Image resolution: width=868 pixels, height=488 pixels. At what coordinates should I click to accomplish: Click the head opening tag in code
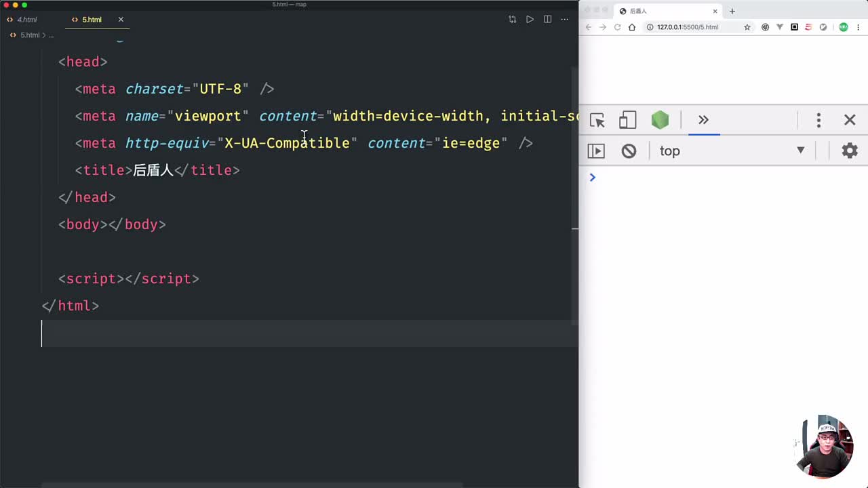[83, 62]
